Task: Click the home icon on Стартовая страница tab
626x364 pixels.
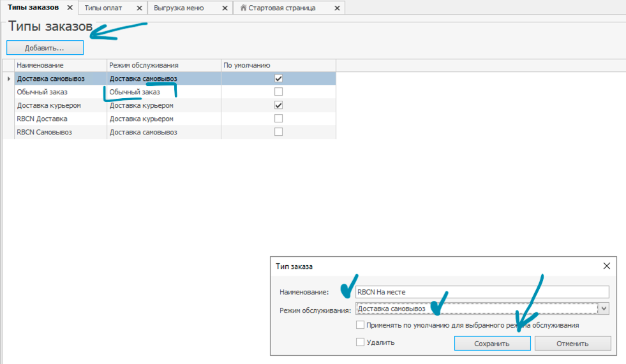Action: point(243,8)
